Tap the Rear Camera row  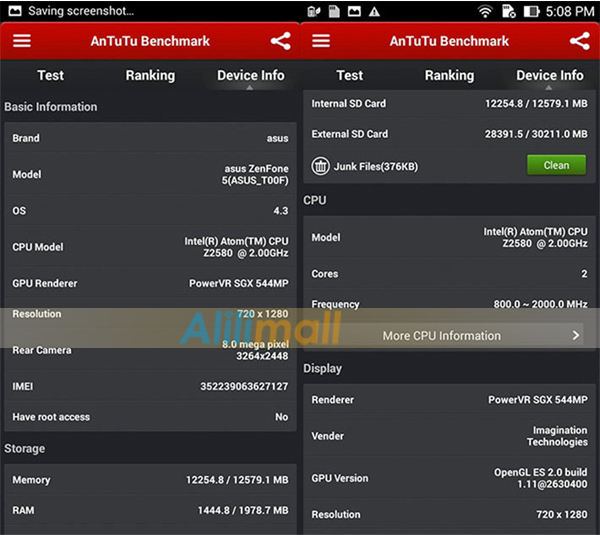tap(150, 350)
